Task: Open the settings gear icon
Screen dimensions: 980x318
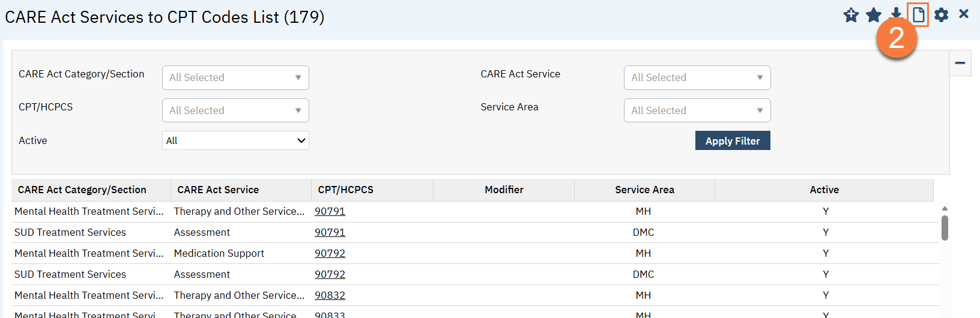Action: tap(942, 15)
